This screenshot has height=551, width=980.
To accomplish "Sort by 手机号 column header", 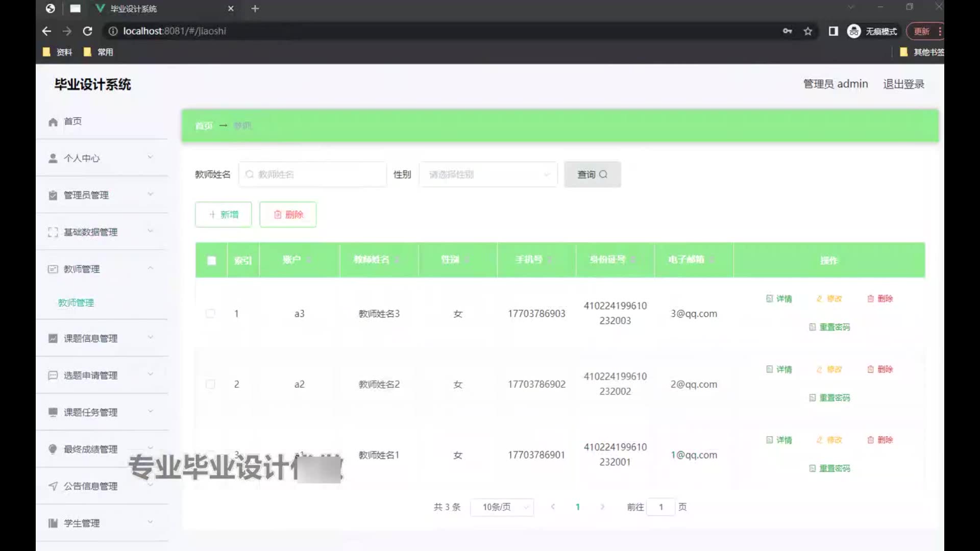I will point(536,260).
